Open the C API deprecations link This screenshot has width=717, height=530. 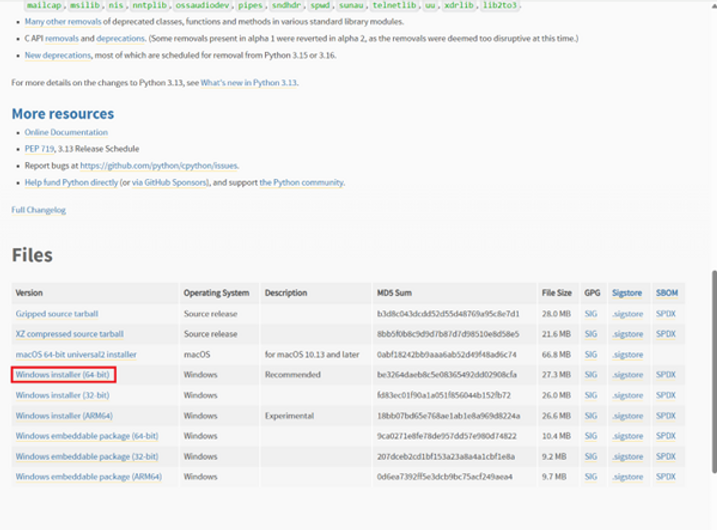click(121, 38)
